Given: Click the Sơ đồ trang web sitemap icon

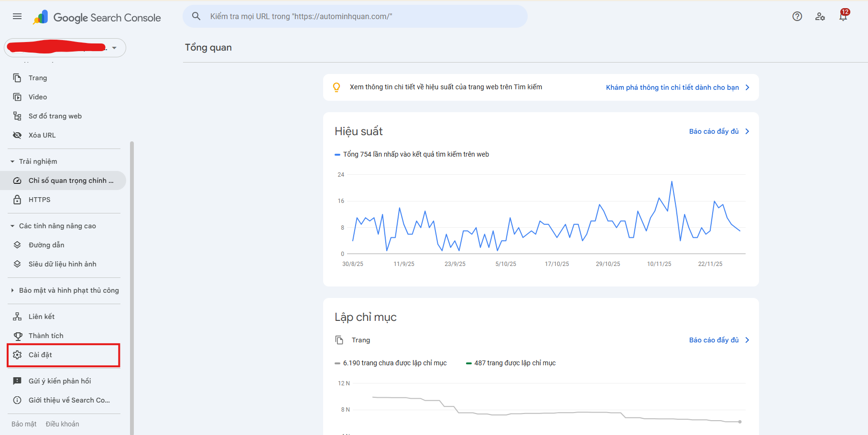Looking at the screenshot, I should pos(17,116).
